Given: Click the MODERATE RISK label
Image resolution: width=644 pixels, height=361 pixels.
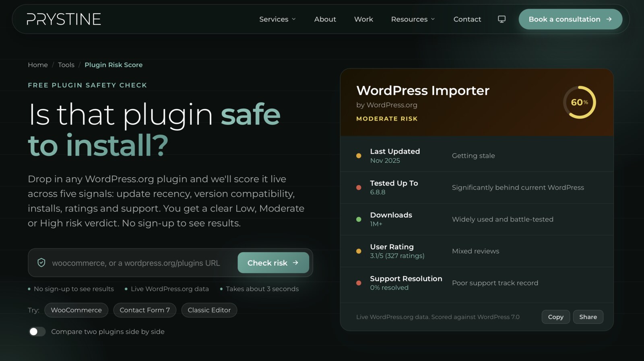Looking at the screenshot, I should [387, 119].
